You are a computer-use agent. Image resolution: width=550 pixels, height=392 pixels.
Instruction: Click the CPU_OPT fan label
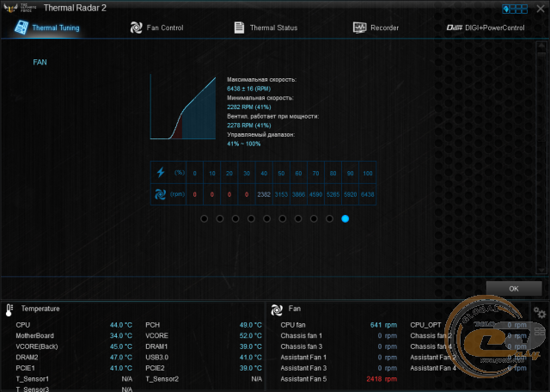pos(425,325)
